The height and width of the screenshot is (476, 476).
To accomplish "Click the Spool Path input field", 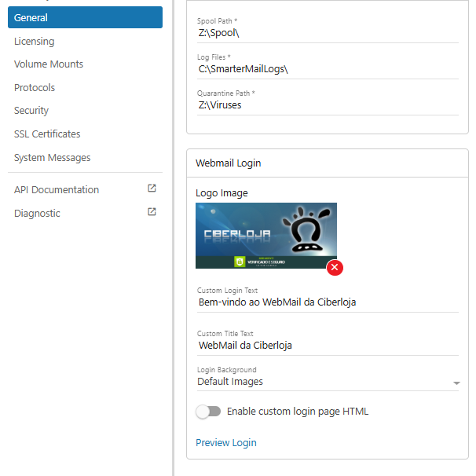I will pyautogui.click(x=327, y=33).
